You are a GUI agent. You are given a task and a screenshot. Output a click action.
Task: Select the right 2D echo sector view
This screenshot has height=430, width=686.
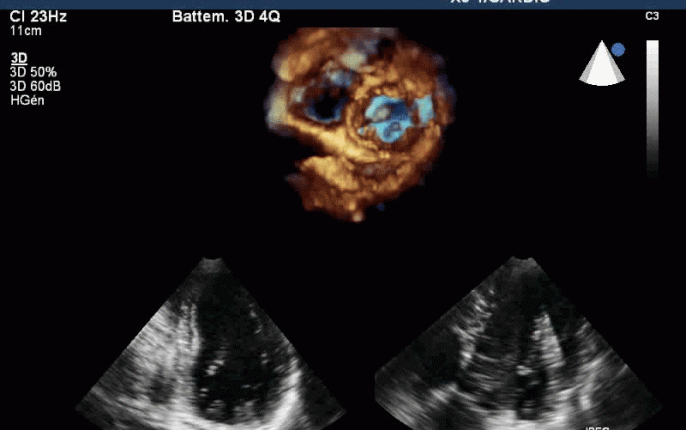coord(520,343)
